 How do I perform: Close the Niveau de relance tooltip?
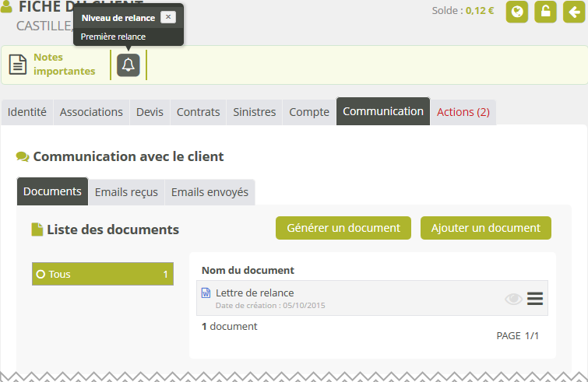(x=167, y=17)
